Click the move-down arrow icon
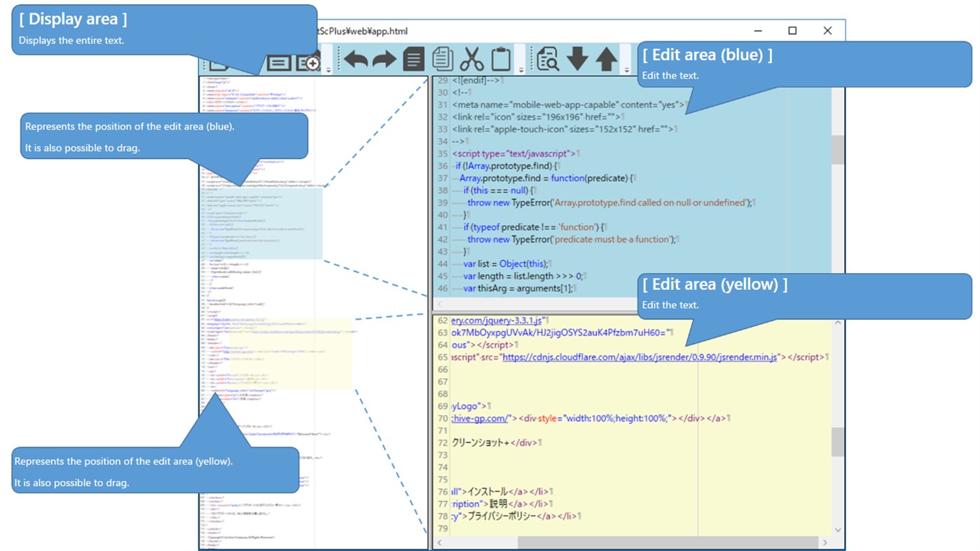980x551 pixels. point(577,60)
